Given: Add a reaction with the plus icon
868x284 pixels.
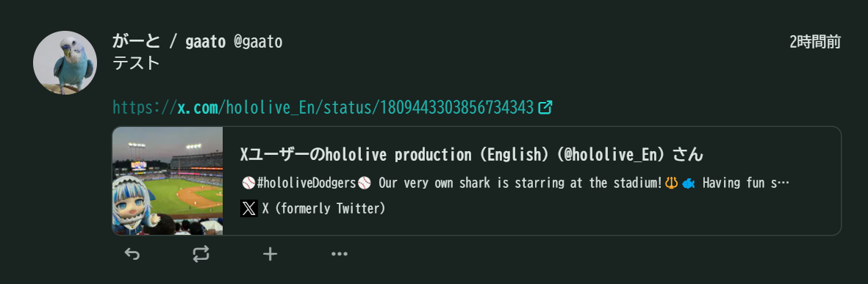Looking at the screenshot, I should [270, 254].
